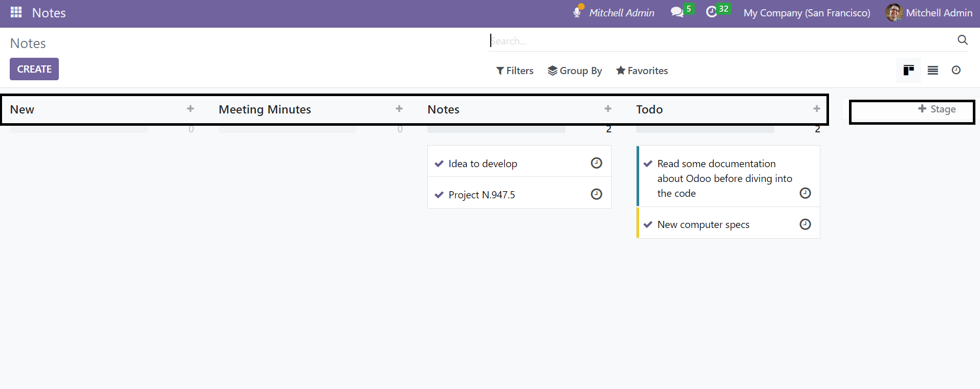Add a note with the New column plus
980x389 pixels.
tap(190, 109)
